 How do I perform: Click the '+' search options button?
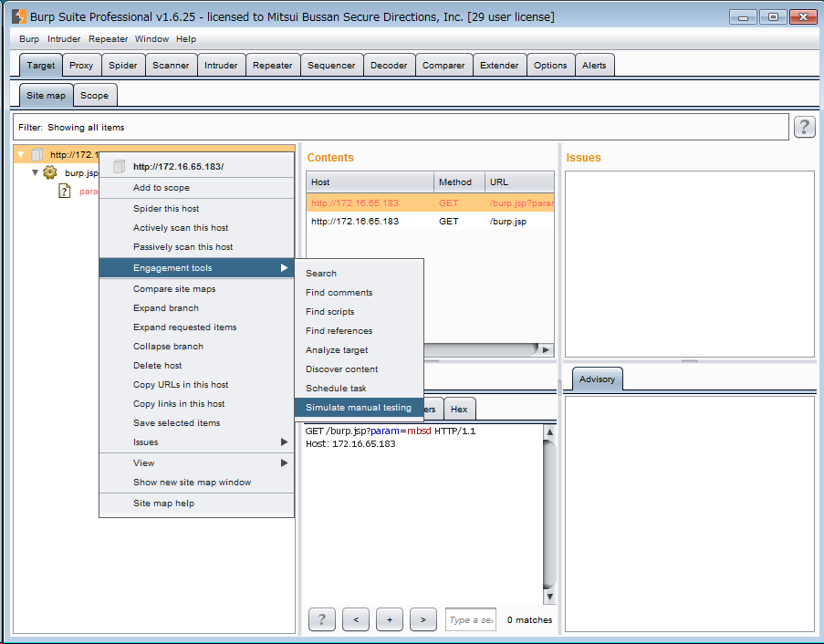click(x=390, y=619)
